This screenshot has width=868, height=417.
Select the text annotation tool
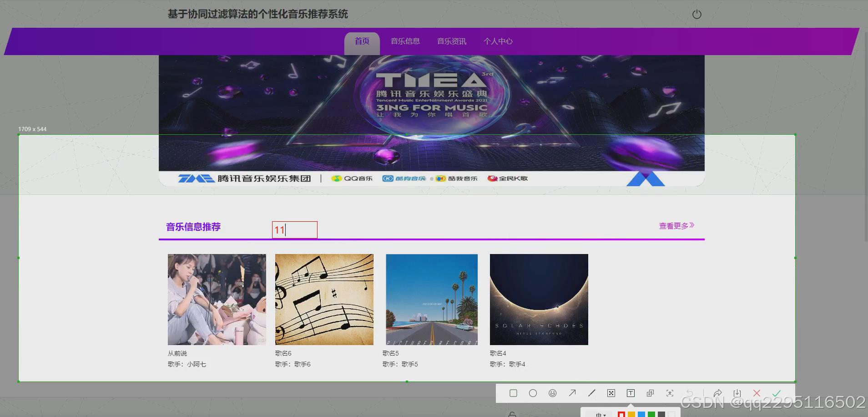[631, 393]
